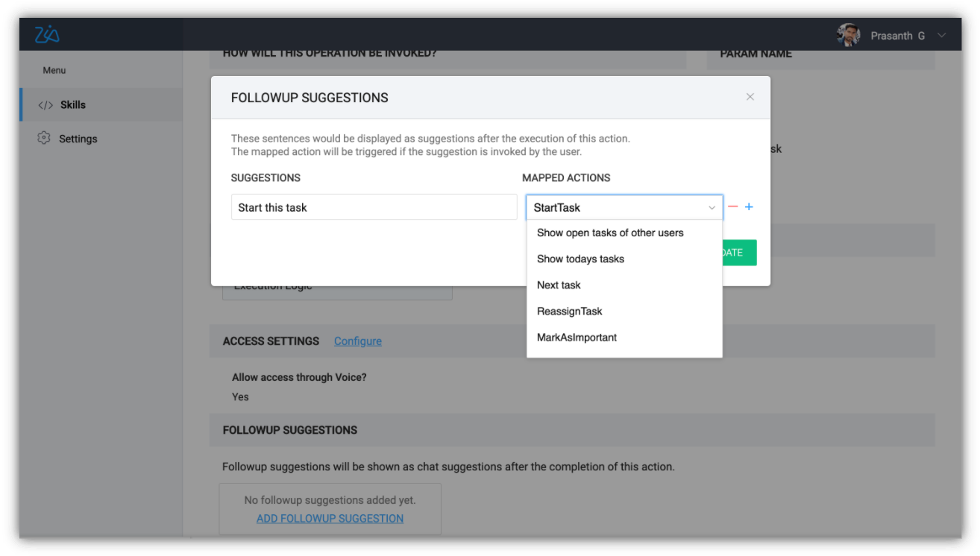This screenshot has height=556, width=980.
Task: Click the user profile avatar
Action: pos(848,35)
